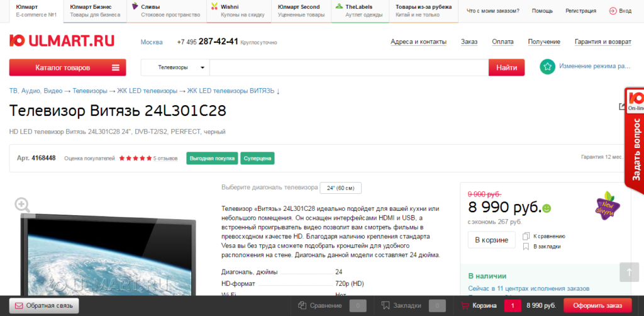Click the 8 990 руб. price
This screenshot has width=644, height=316.
coord(505,208)
